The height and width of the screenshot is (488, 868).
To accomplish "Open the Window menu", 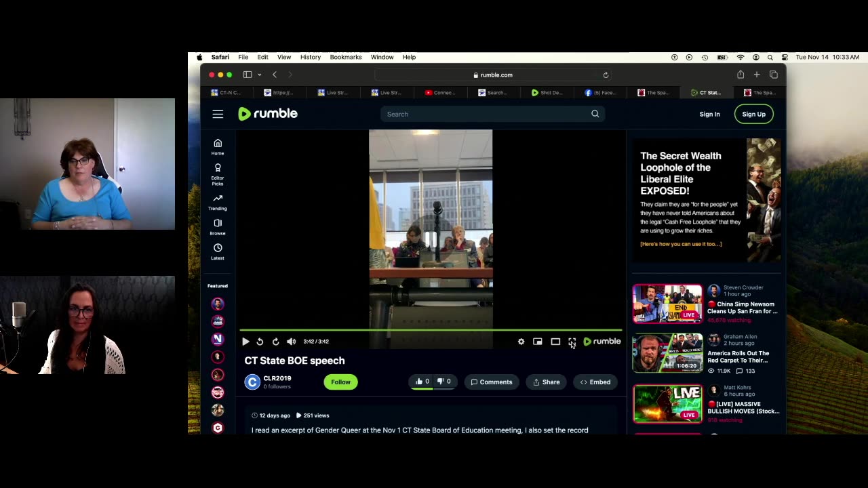I will pyautogui.click(x=382, y=57).
